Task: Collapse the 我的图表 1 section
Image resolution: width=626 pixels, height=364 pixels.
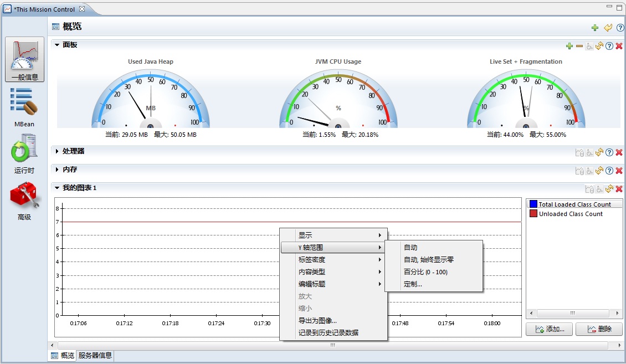Action: tap(57, 188)
